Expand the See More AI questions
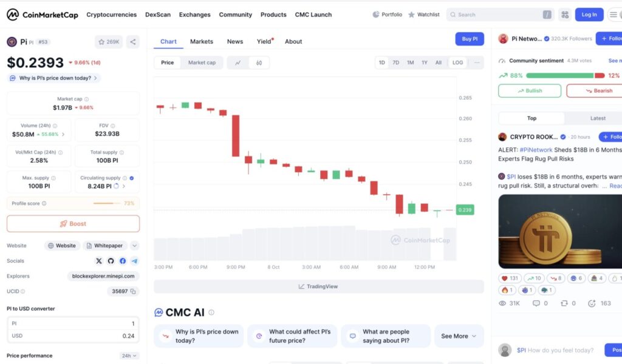 459,336
